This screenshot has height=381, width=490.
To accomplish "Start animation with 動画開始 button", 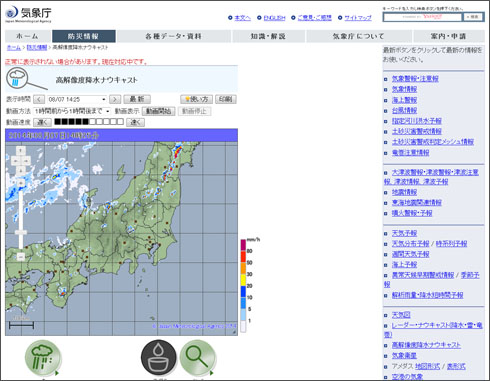I will (159, 111).
